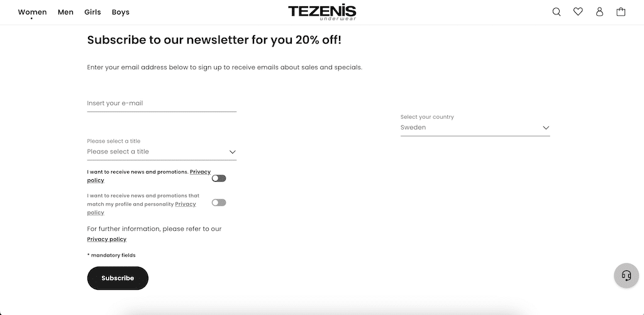Open the search magnifier icon
The width and height of the screenshot is (644, 315).
click(557, 12)
